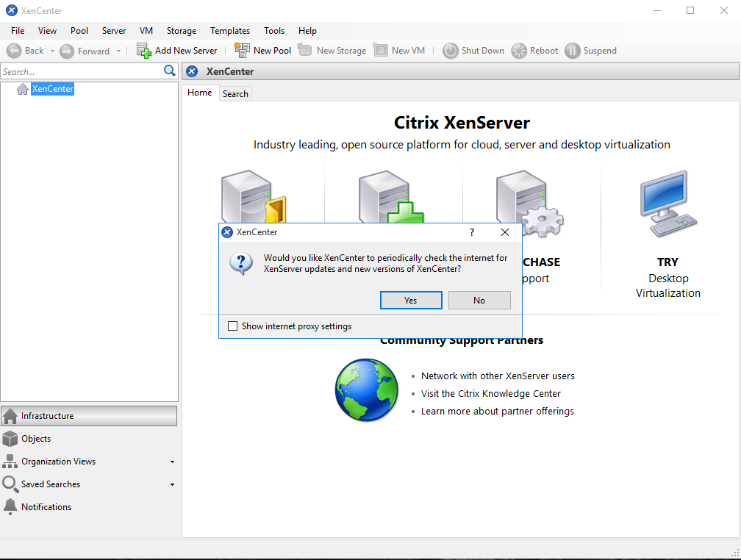Select XenCenter node in tree
The height and width of the screenshot is (560, 741).
point(52,89)
